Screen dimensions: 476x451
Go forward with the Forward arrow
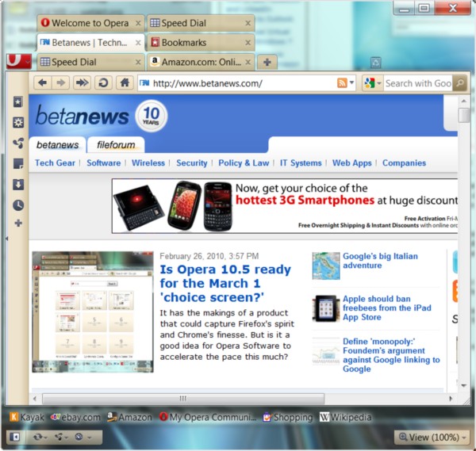[x=61, y=82]
